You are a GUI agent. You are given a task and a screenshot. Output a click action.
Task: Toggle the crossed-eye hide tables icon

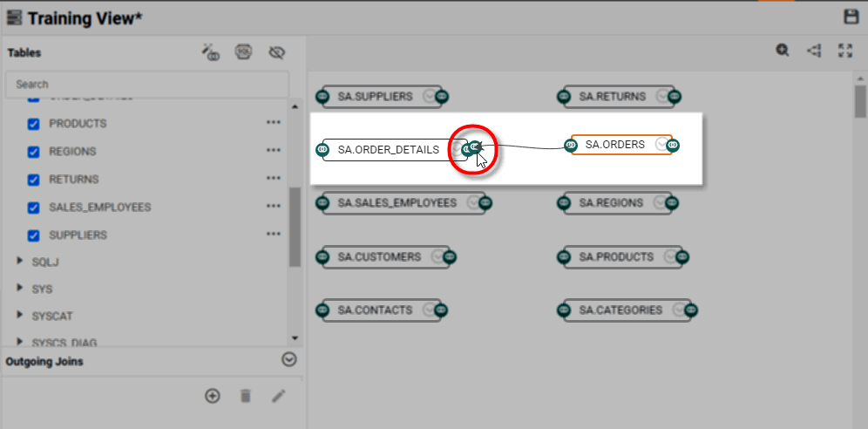277,52
